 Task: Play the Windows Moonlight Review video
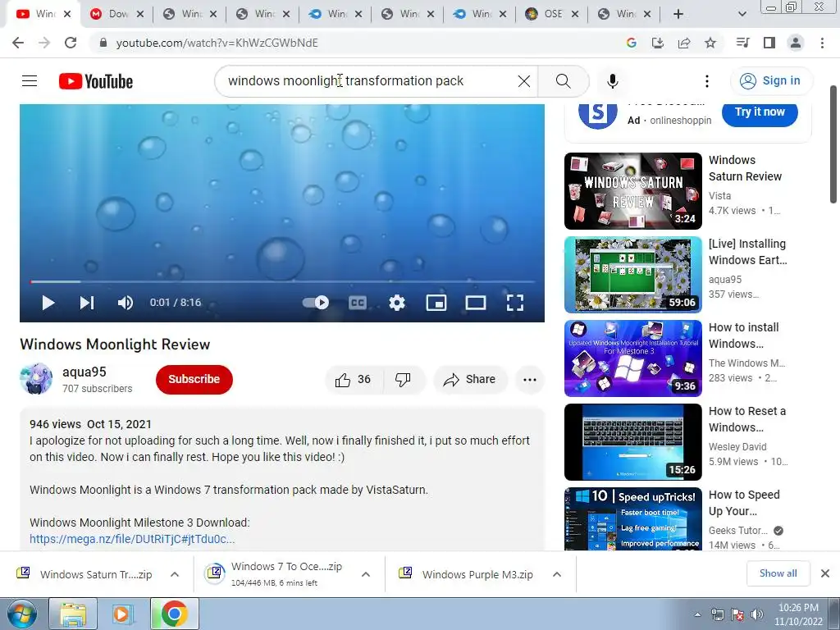click(48, 303)
